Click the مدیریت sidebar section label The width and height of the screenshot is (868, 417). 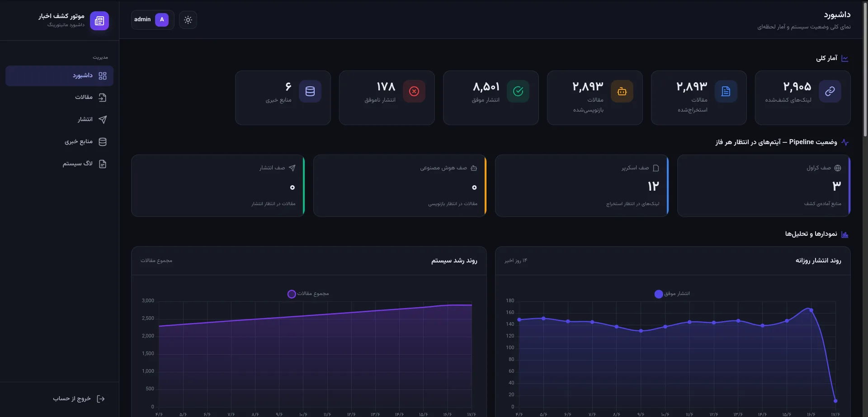pyautogui.click(x=100, y=57)
